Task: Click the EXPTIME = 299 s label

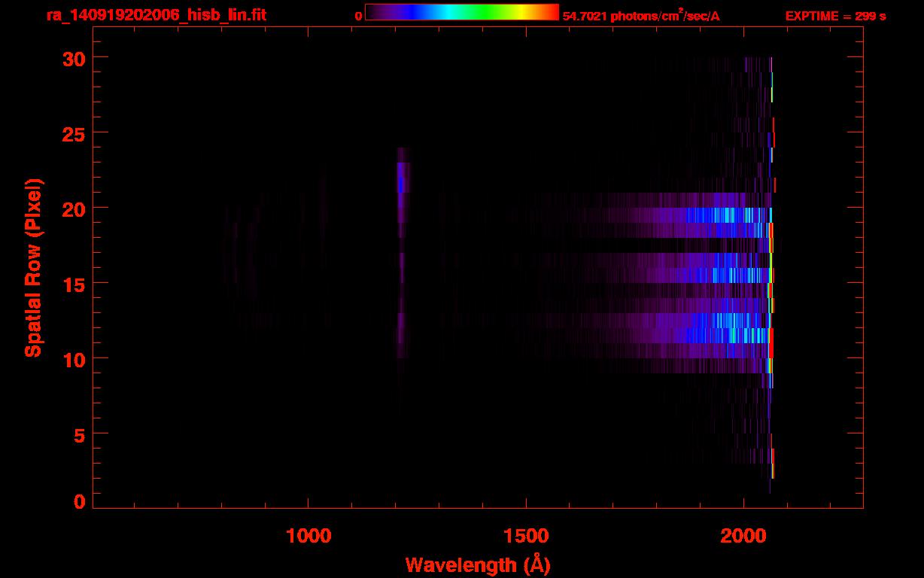Action: point(835,16)
